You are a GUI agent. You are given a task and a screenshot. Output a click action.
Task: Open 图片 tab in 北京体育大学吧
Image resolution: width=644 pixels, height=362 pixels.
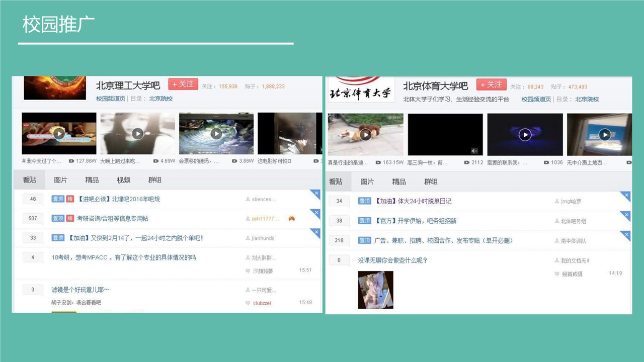tap(367, 182)
